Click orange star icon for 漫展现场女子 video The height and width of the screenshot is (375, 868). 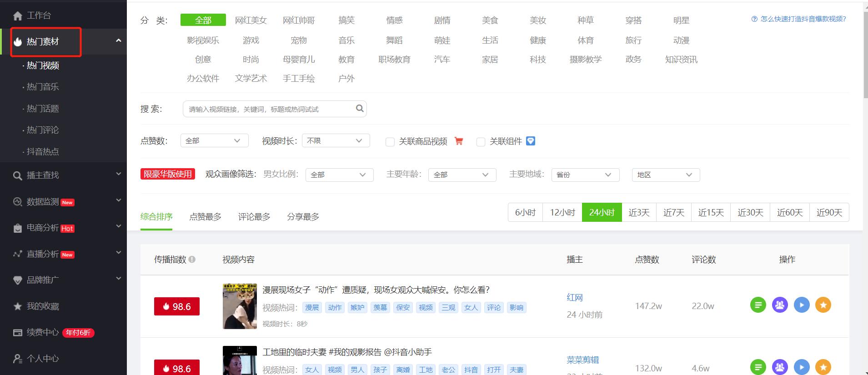(823, 305)
